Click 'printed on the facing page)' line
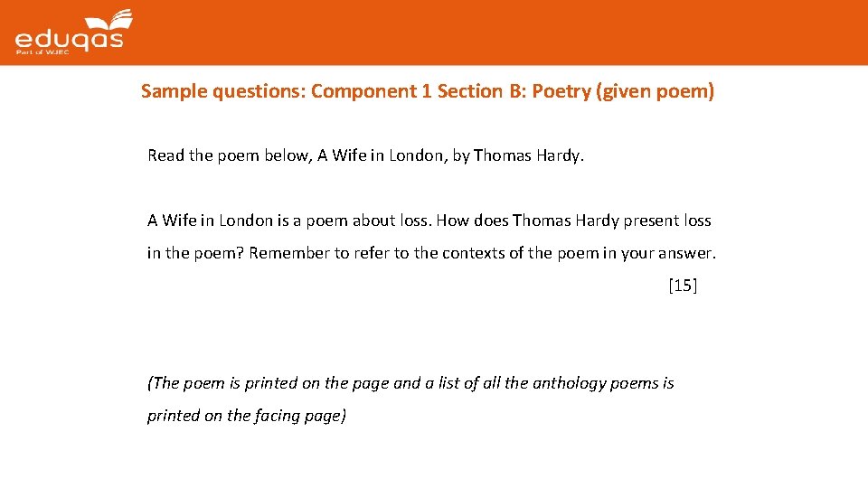 [x=247, y=416]
